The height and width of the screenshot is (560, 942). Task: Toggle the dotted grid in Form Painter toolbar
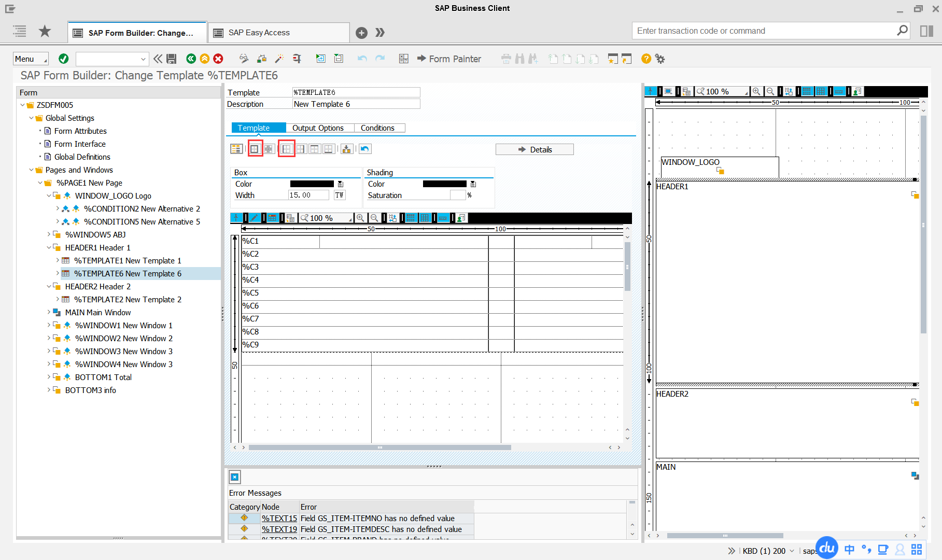point(807,91)
